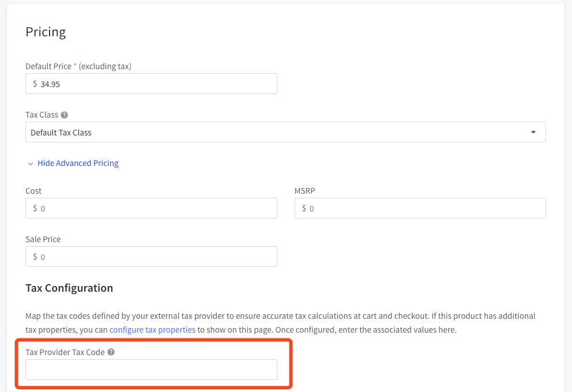Click the Pricing section heading

[46, 32]
